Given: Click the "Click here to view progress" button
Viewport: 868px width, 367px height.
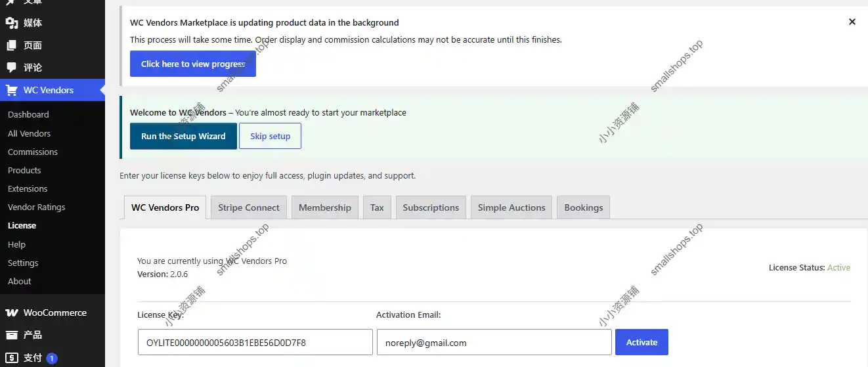Looking at the screenshot, I should coord(193,64).
